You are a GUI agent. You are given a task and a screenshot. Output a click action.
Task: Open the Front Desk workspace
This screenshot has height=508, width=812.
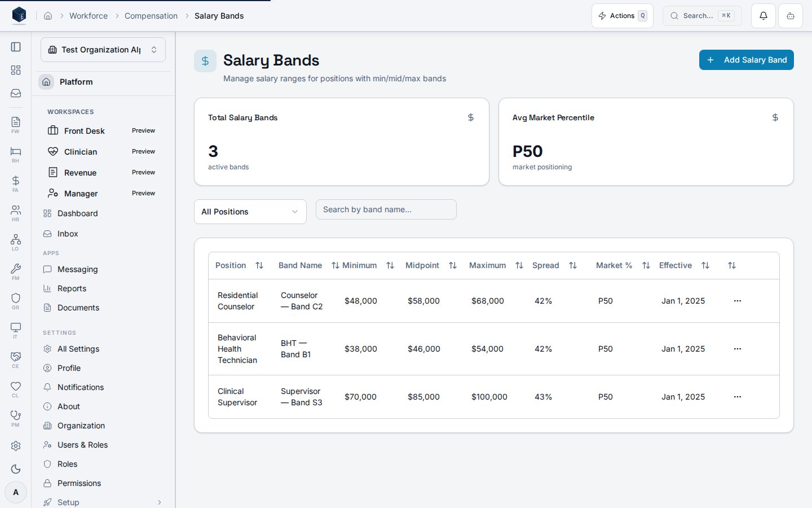click(x=103, y=130)
